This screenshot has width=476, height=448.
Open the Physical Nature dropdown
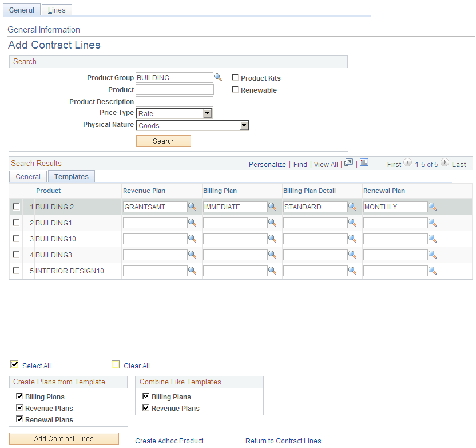(244, 125)
